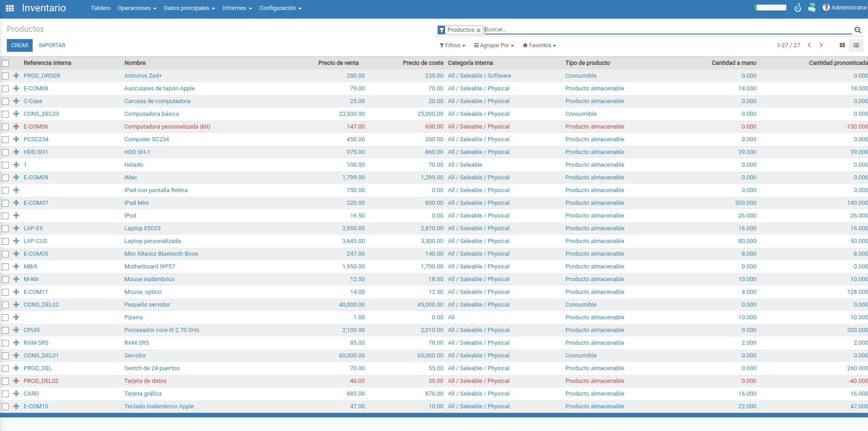Click the CREAR button
868x431 pixels.
point(20,45)
